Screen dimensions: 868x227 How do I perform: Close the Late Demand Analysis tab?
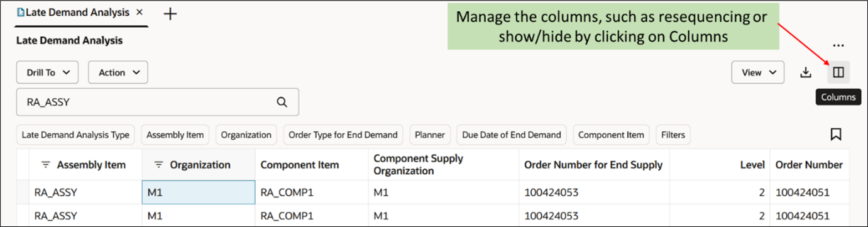(x=140, y=13)
